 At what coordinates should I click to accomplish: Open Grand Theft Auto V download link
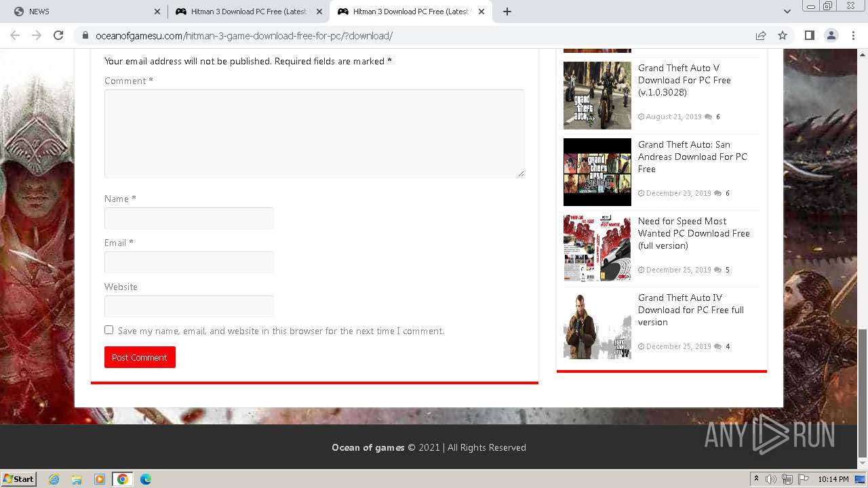(684, 80)
